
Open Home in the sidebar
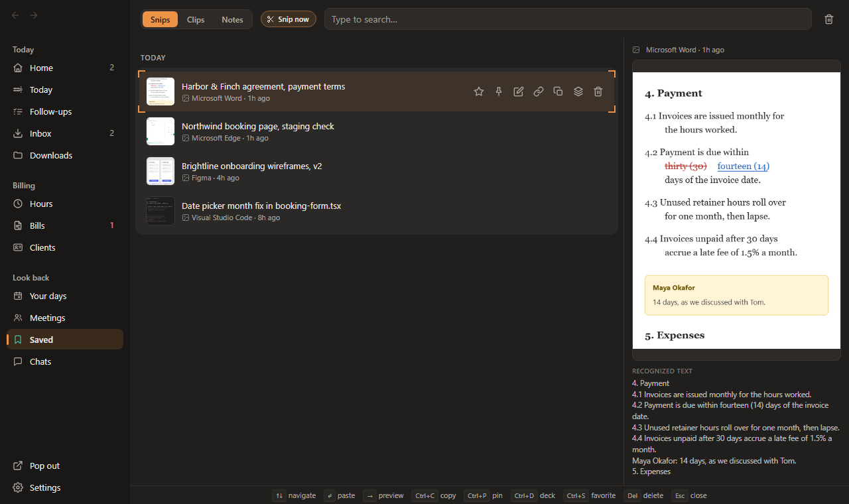65,68
